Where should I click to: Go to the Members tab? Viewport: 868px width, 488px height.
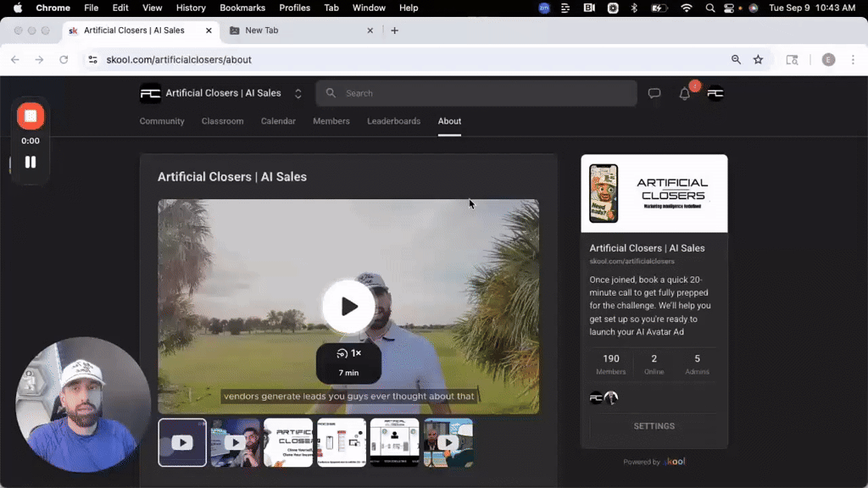(331, 121)
